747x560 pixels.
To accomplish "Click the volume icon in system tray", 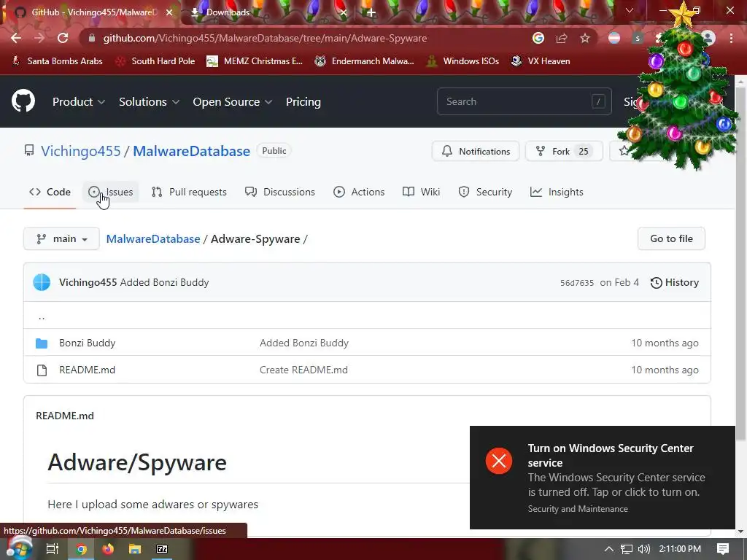I will tap(644, 549).
